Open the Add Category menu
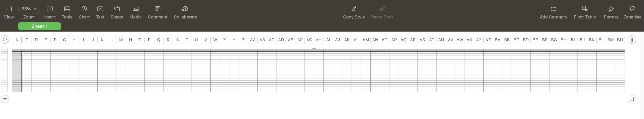This screenshot has height=119, width=644. [553, 12]
